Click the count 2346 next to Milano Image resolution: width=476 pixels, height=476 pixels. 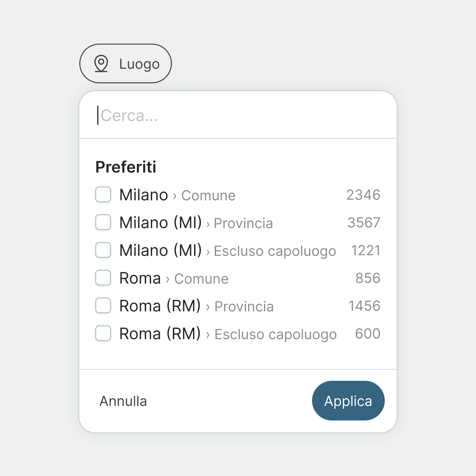(363, 195)
